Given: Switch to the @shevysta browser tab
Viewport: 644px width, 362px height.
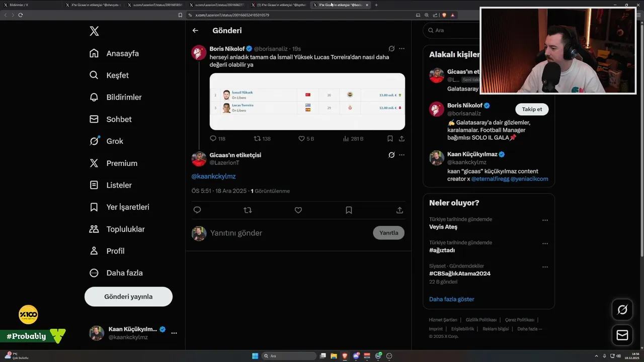Looking at the screenshot, I should point(92,5).
